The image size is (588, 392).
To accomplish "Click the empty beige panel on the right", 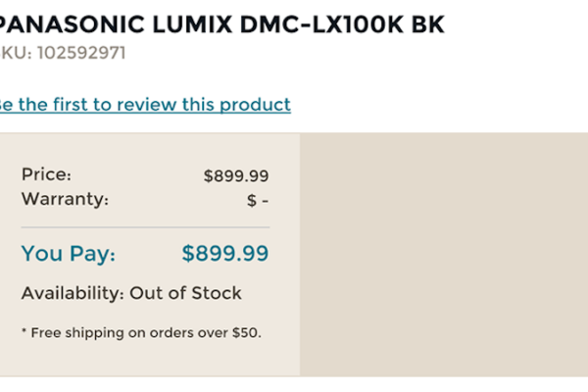I will (443, 255).
